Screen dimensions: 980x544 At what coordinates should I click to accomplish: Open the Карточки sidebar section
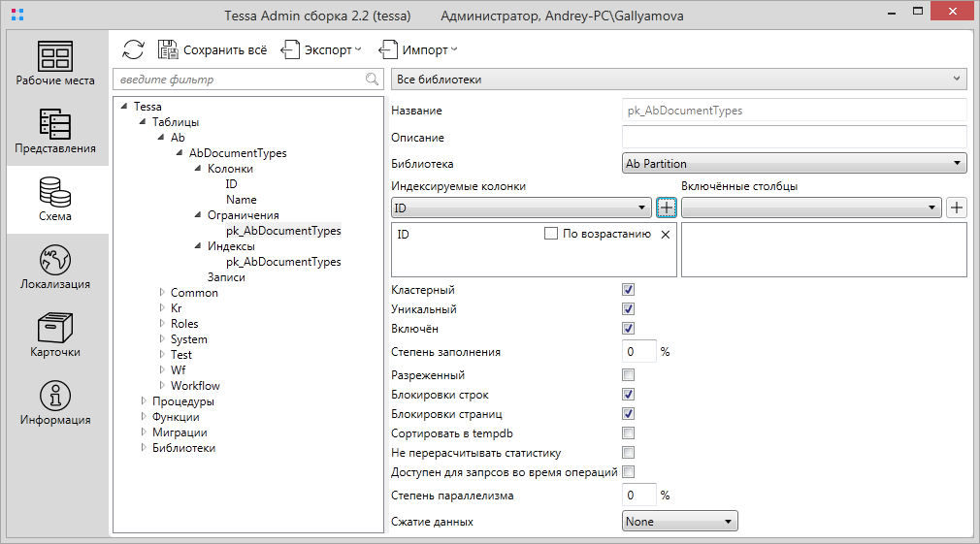[x=55, y=335]
